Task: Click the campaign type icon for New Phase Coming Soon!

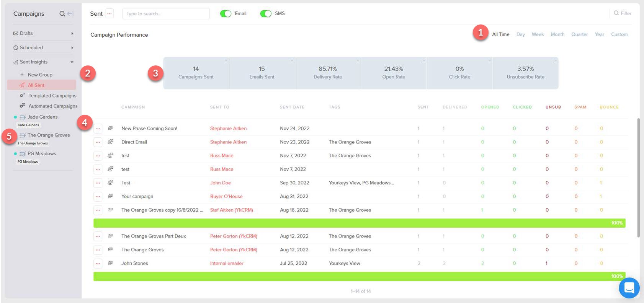Action: click(x=110, y=128)
